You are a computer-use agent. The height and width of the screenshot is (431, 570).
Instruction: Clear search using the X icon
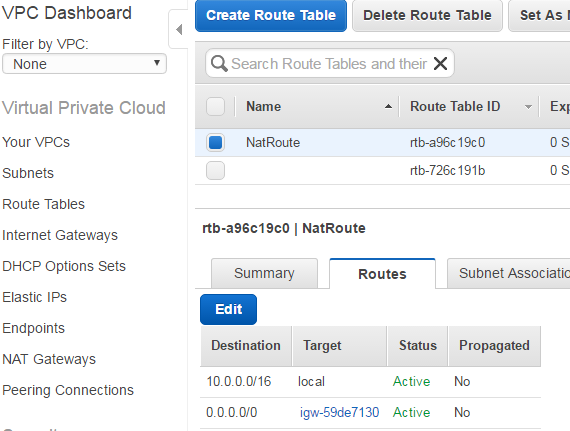(x=440, y=64)
